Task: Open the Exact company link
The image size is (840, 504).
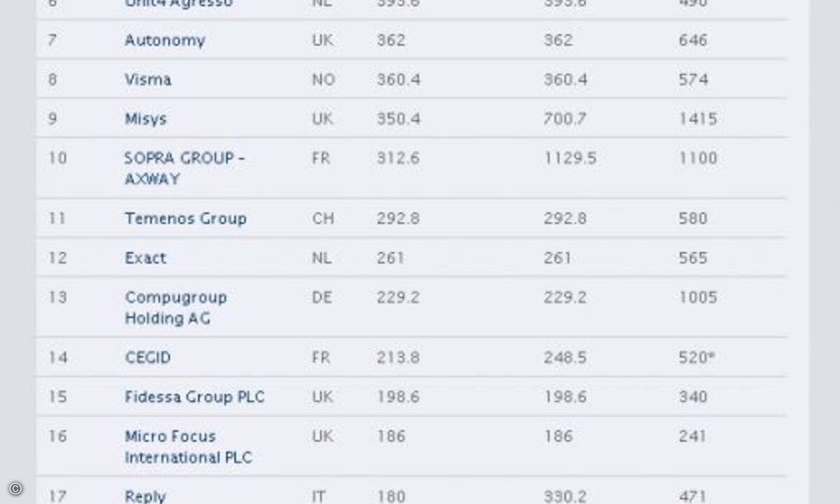Action: coord(146,258)
